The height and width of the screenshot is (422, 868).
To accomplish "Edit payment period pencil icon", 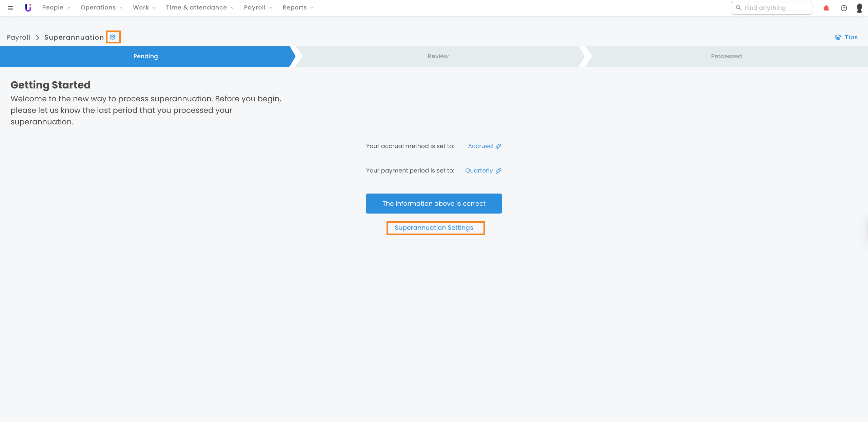I will (x=498, y=171).
